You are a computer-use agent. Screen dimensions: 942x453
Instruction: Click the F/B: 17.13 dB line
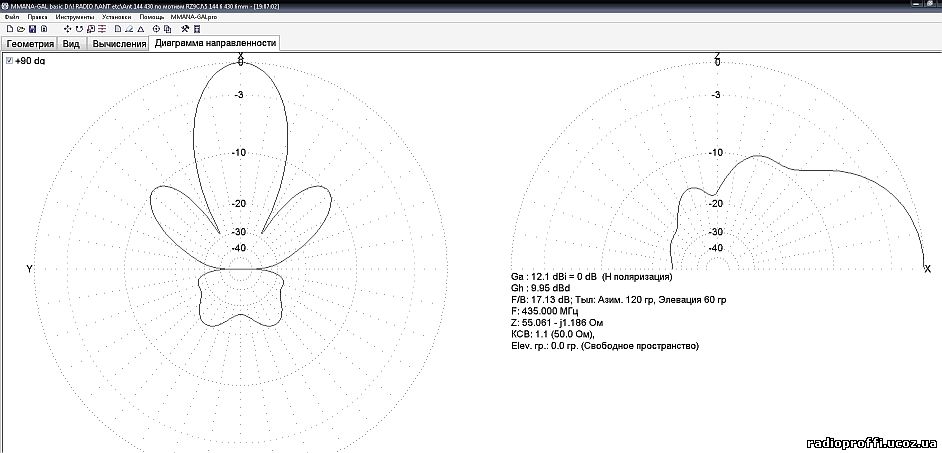(x=618, y=300)
